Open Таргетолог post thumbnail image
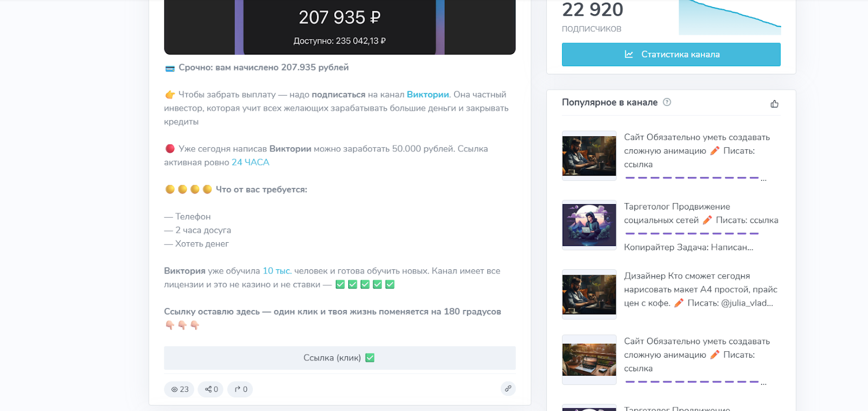The image size is (868, 411). point(589,225)
